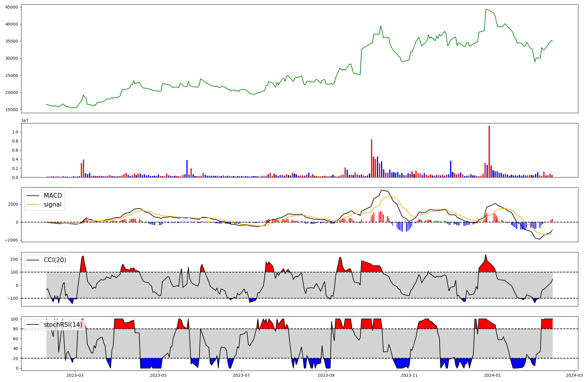The width and height of the screenshot is (588, 382).
Task: Click the highest peak of the green price line
Action: click(486, 9)
